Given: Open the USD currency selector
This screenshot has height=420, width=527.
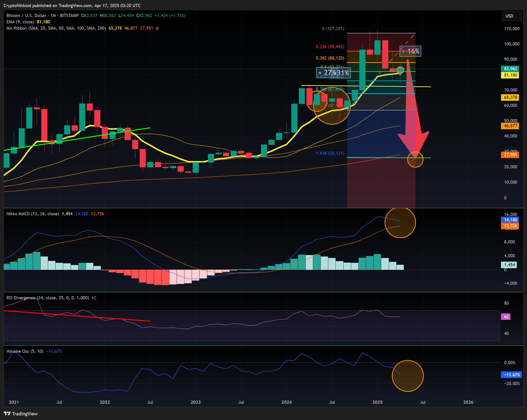Looking at the screenshot, I should 512,16.
